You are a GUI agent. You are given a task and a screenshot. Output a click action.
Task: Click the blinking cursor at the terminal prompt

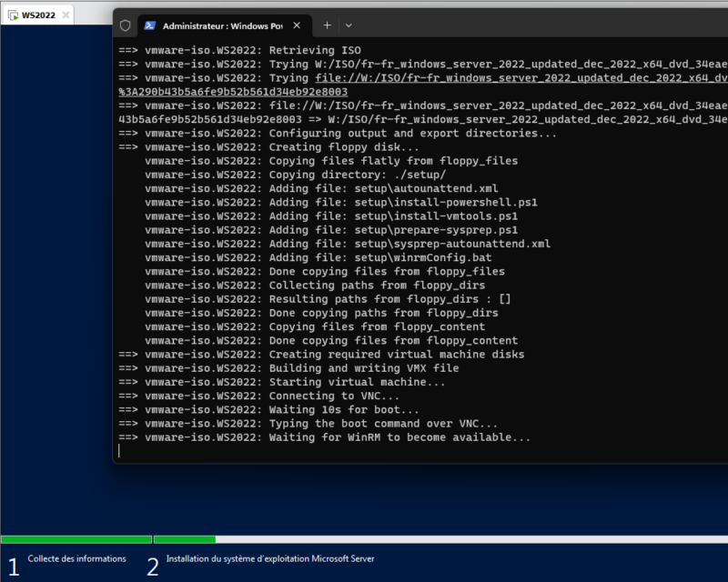click(119, 450)
